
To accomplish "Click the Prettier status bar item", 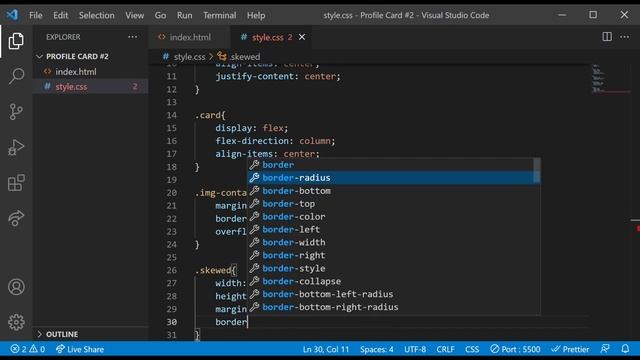I will (x=570, y=349).
